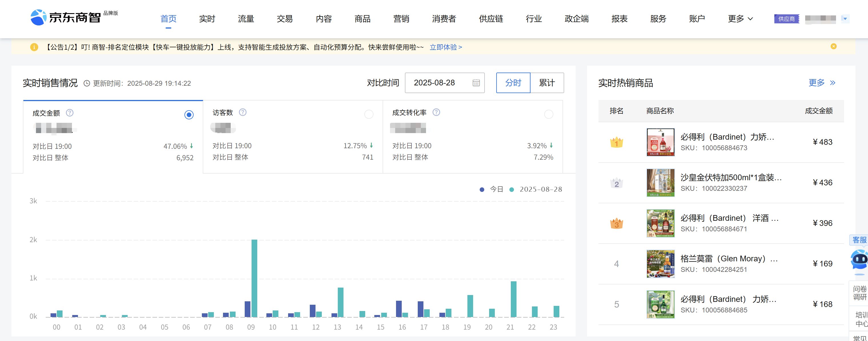Open the 服务 navigation tab
Image resolution: width=868 pixels, height=341 pixels.
point(658,19)
